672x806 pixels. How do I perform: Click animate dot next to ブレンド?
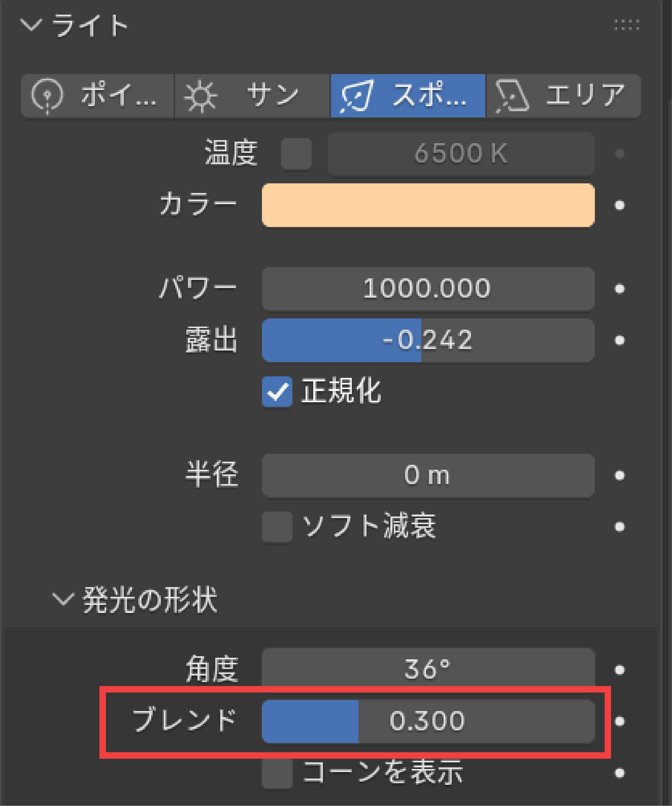pos(620,721)
